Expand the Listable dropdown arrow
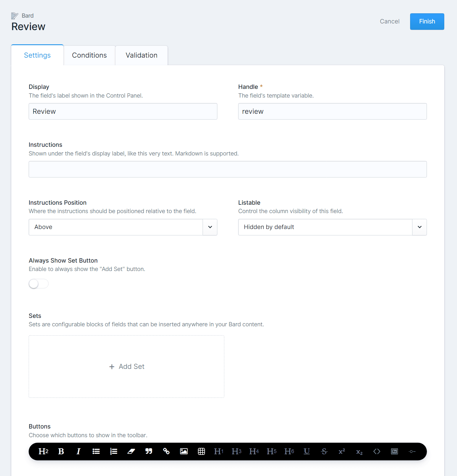 click(419, 227)
